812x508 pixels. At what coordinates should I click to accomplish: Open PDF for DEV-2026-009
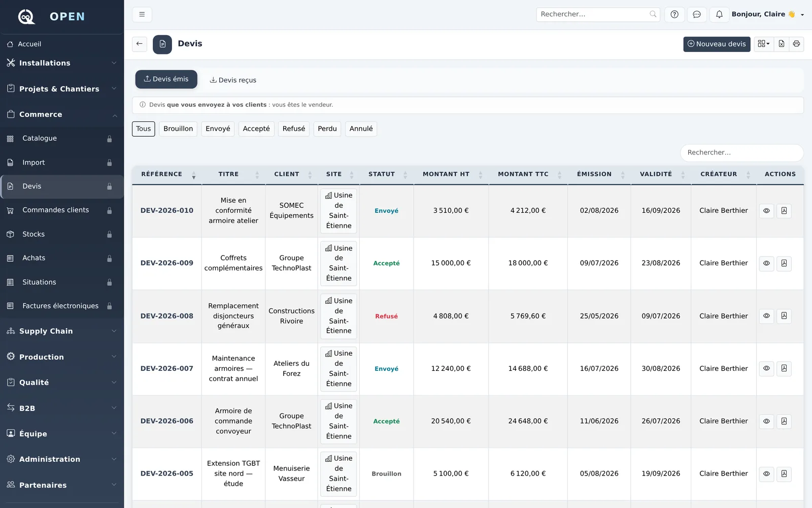(x=784, y=263)
